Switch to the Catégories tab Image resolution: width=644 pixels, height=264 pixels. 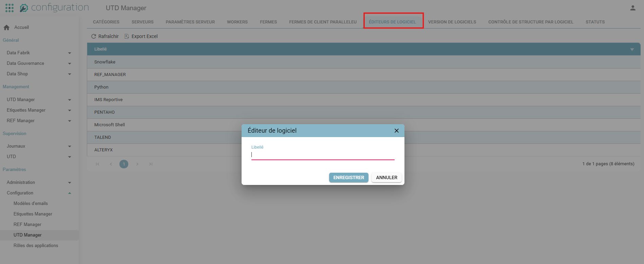click(106, 22)
